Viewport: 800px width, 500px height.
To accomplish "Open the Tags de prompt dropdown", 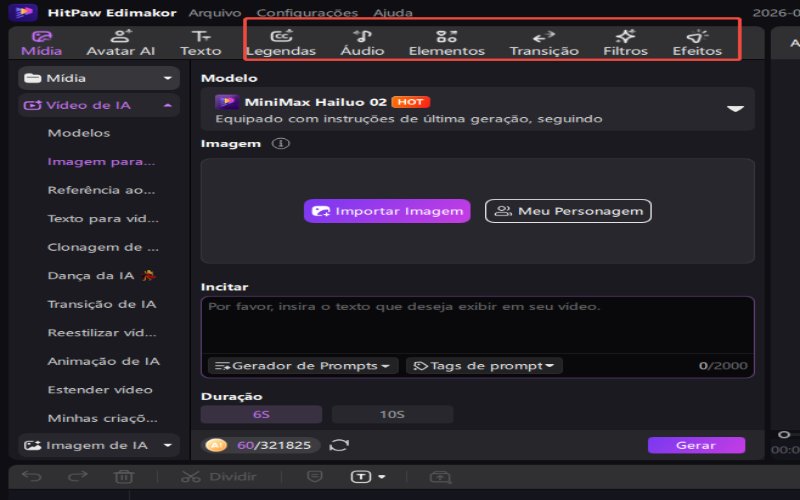I will click(x=484, y=366).
